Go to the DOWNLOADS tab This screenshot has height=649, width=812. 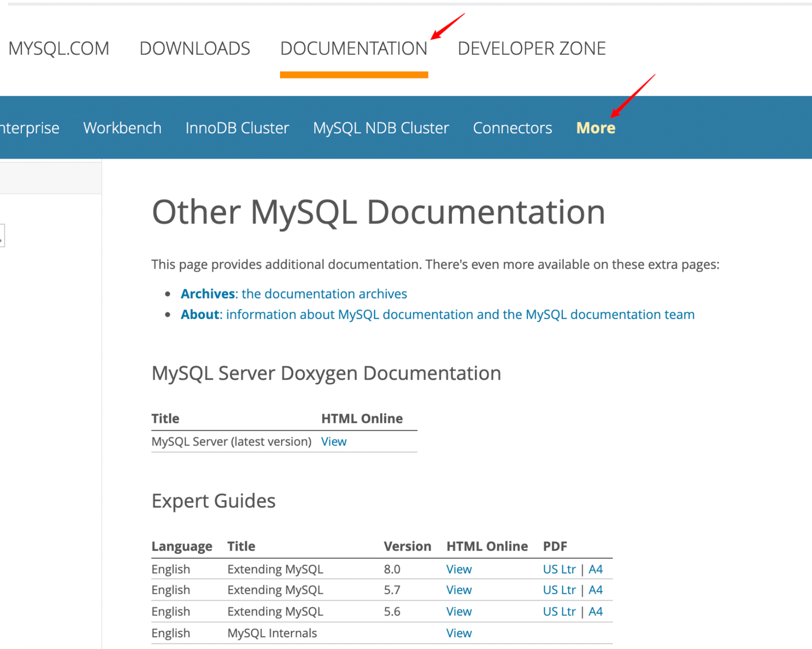[x=195, y=49]
